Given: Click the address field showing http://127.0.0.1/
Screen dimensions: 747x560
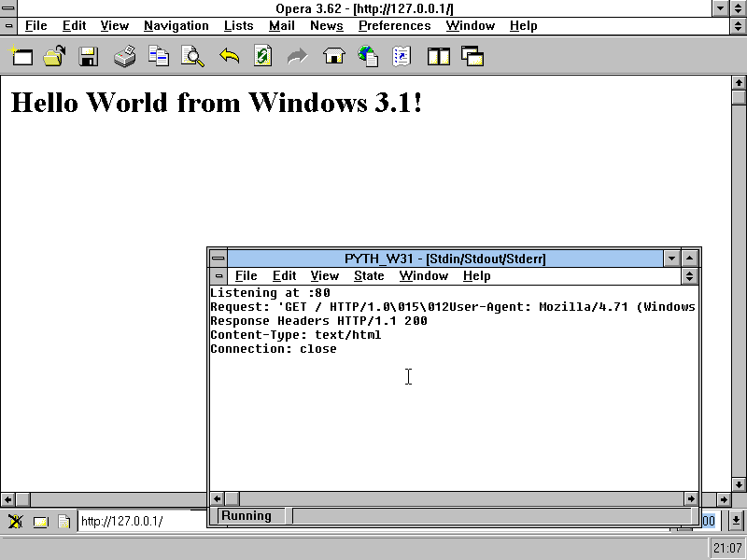Looking at the screenshot, I should point(140,522).
